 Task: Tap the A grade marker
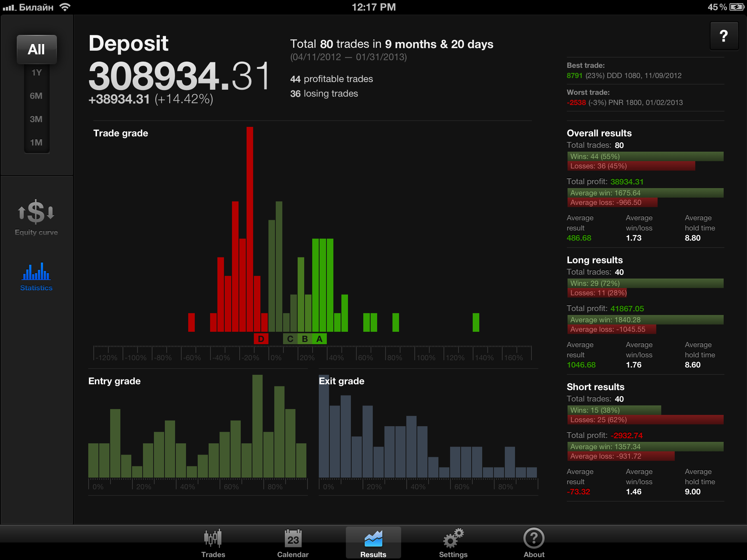pos(319,339)
